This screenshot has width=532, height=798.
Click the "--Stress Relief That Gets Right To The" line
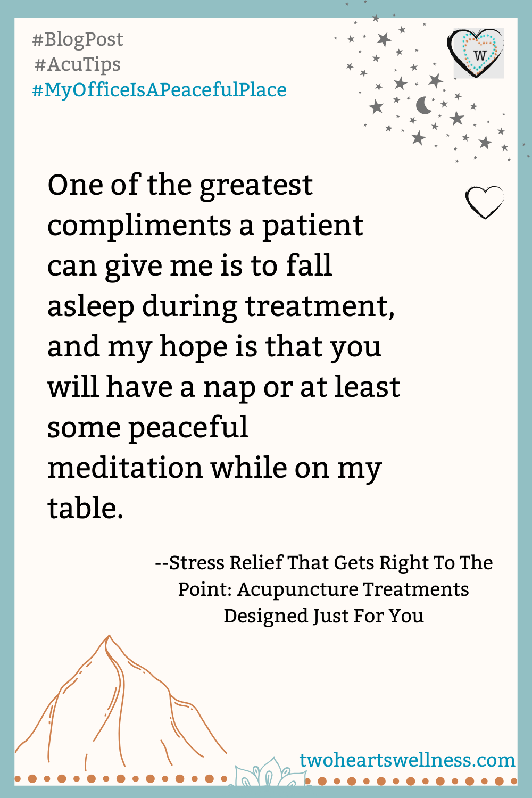(x=323, y=563)
